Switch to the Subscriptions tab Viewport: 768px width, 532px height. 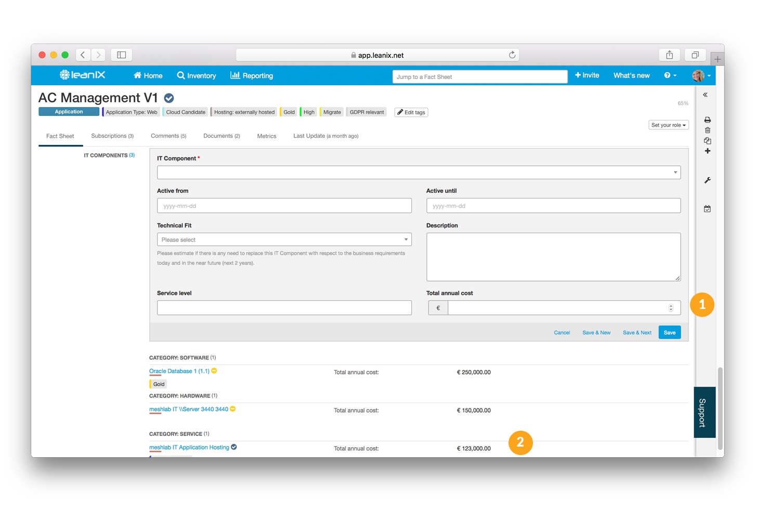coord(112,136)
